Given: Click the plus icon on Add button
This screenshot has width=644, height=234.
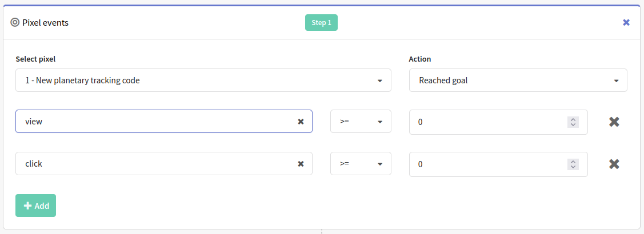Looking at the screenshot, I should 28,205.
